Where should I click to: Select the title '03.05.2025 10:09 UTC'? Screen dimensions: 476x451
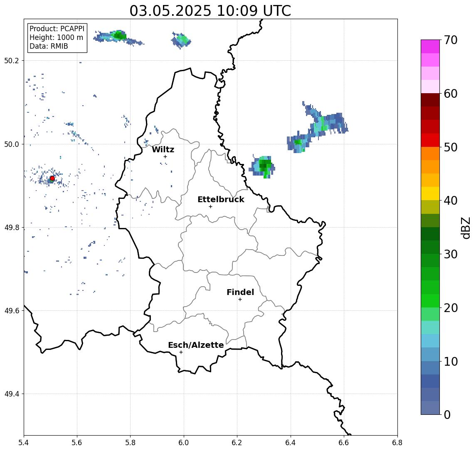click(210, 11)
